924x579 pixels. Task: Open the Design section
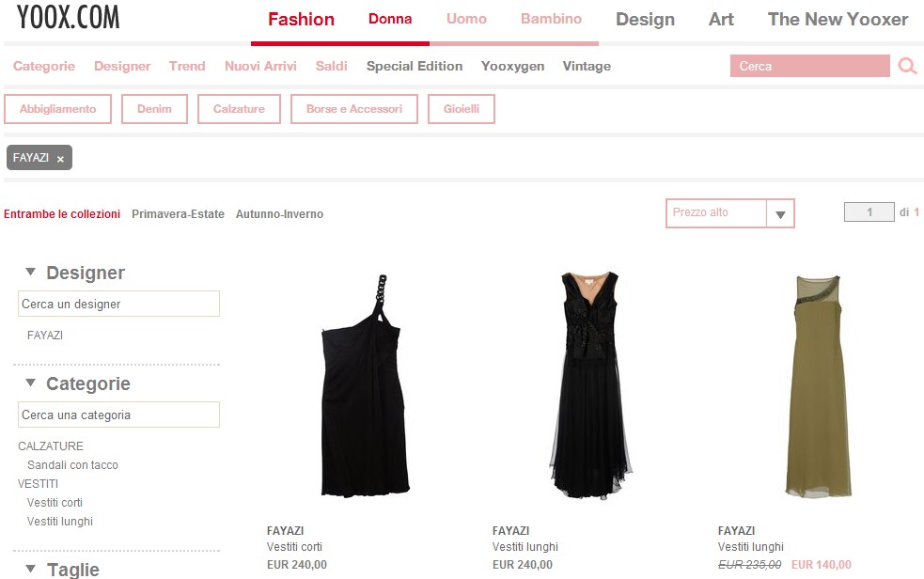point(645,20)
